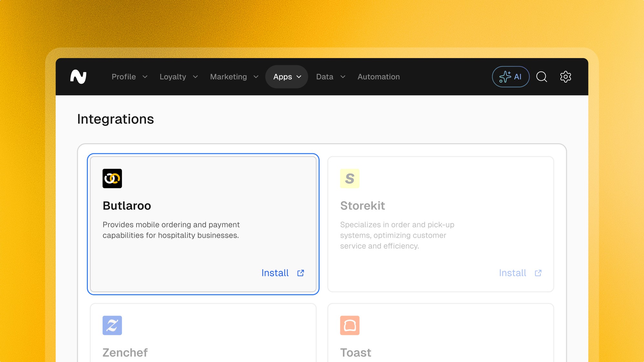Open settings gear icon

pos(565,77)
